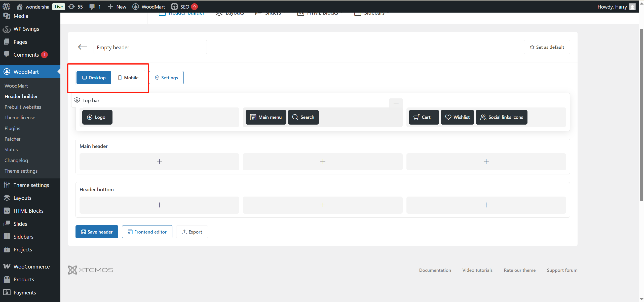Open the SEO menu in the top bar
644x302 pixels.
pos(184,7)
